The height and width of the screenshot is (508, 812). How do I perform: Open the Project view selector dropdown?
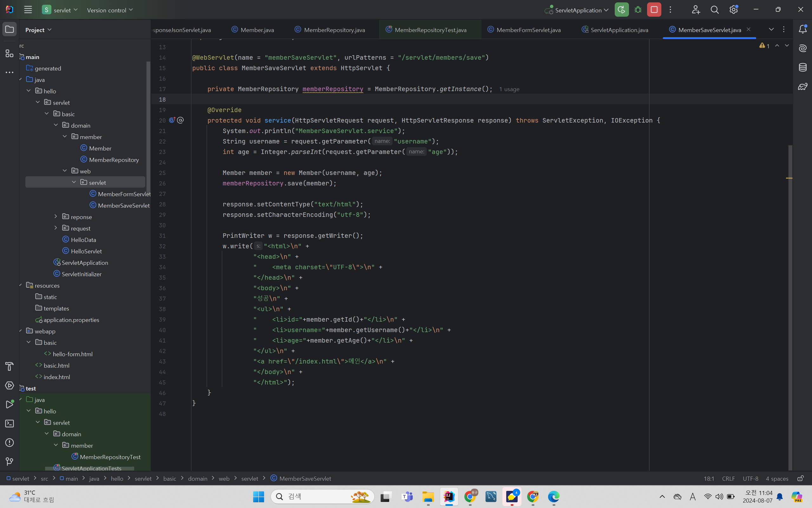39,30
